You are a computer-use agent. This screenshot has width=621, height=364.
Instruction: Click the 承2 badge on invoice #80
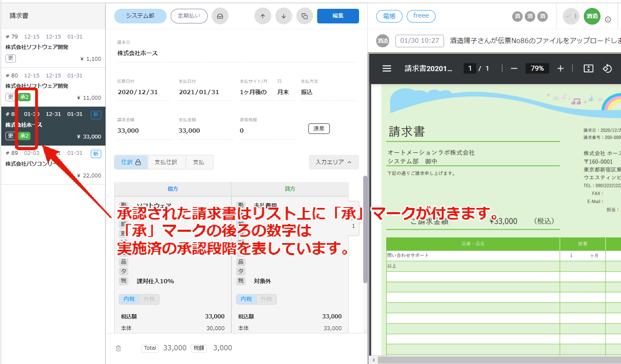coord(25,97)
